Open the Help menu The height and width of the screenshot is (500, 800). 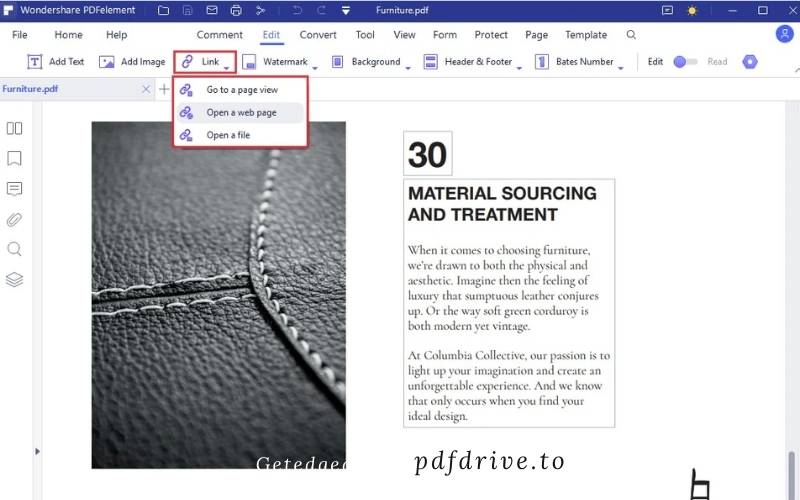[116, 35]
